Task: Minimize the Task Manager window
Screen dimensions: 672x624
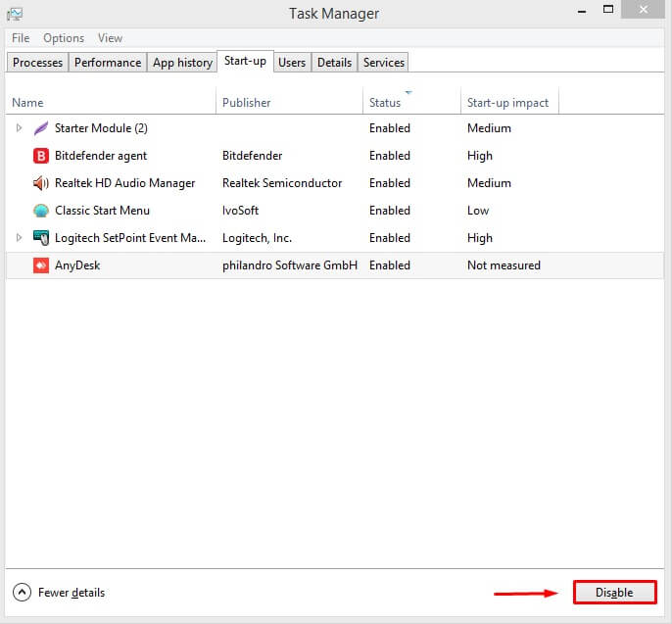Action: 582,10
